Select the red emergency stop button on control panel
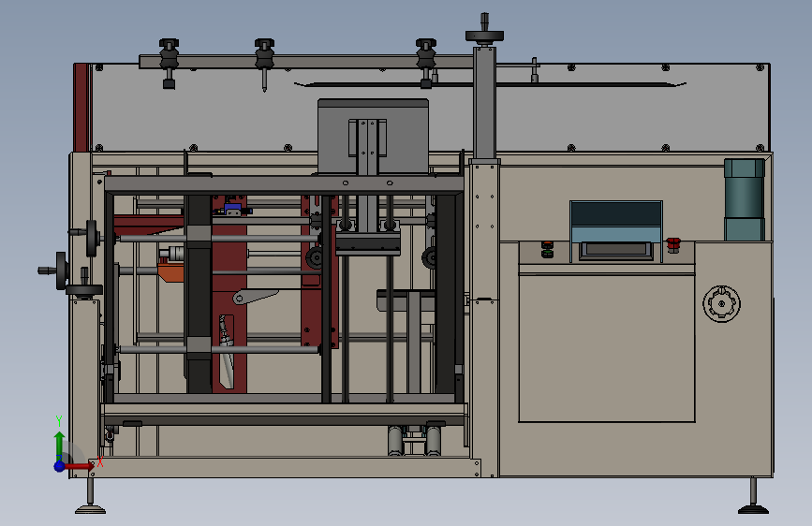 pyautogui.click(x=673, y=244)
